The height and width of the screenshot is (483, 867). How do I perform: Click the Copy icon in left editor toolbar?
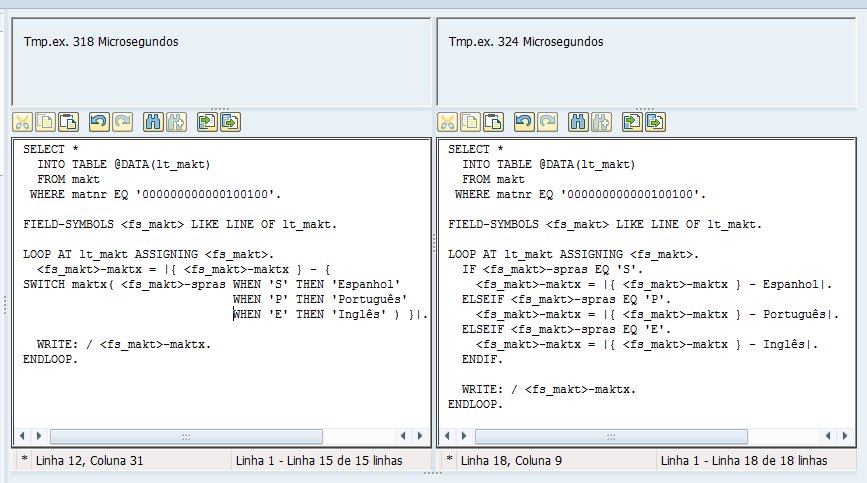[x=45, y=122]
